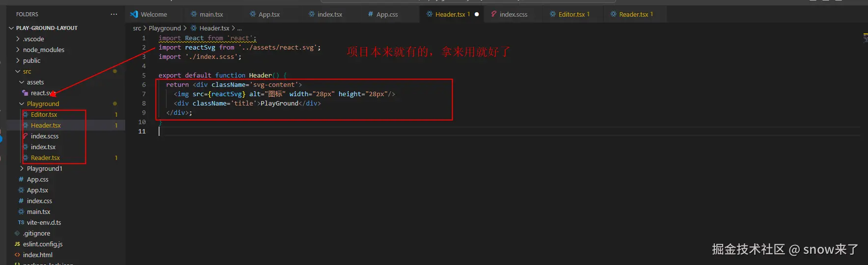Click the Header function name on line 5
The image size is (868, 265).
[260, 75]
